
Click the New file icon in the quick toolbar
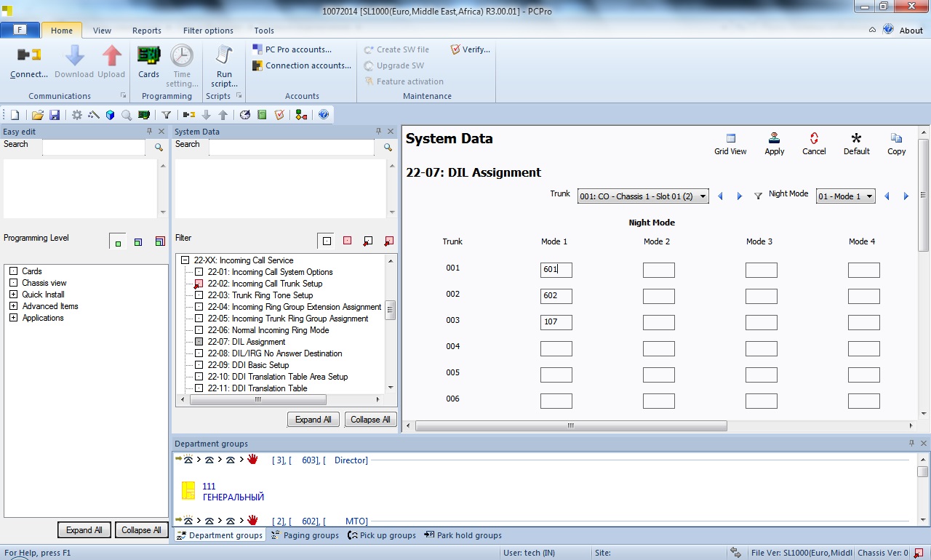(x=15, y=115)
